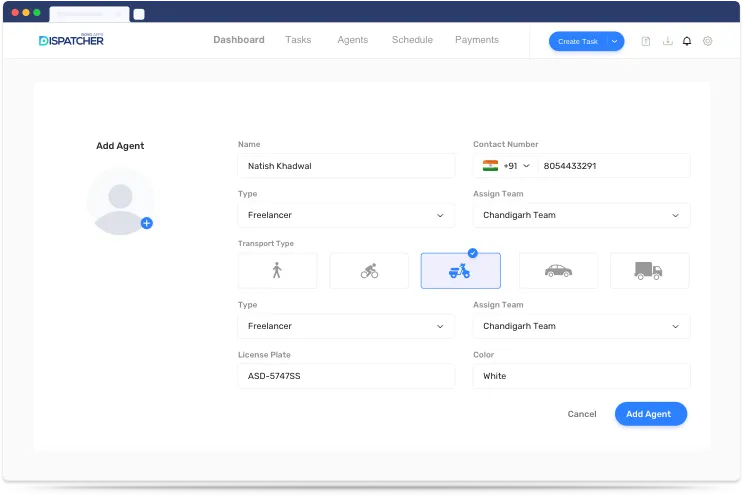Image resolution: width=743 pixels, height=497 pixels.
Task: Select the walking transport icon
Action: pyautogui.click(x=277, y=271)
